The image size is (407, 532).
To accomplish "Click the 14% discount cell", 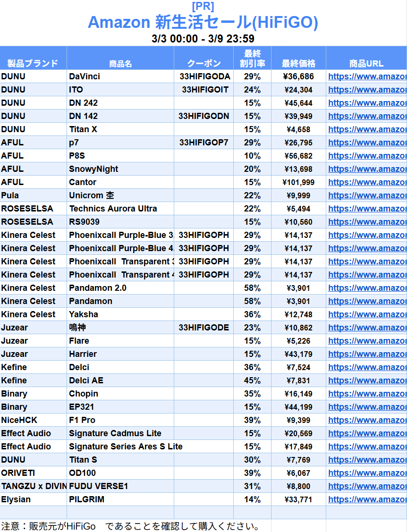I will click(x=252, y=499).
